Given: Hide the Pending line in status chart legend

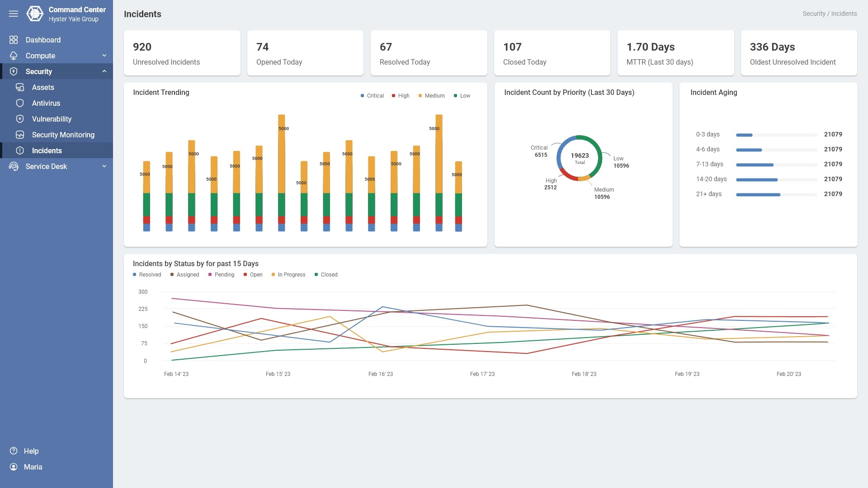Looking at the screenshot, I should pos(221,275).
